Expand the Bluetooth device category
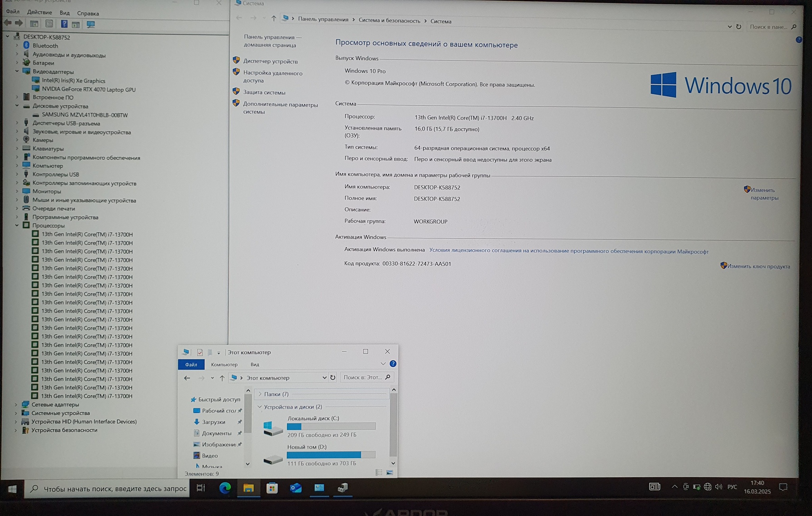The image size is (812, 516). (17, 46)
